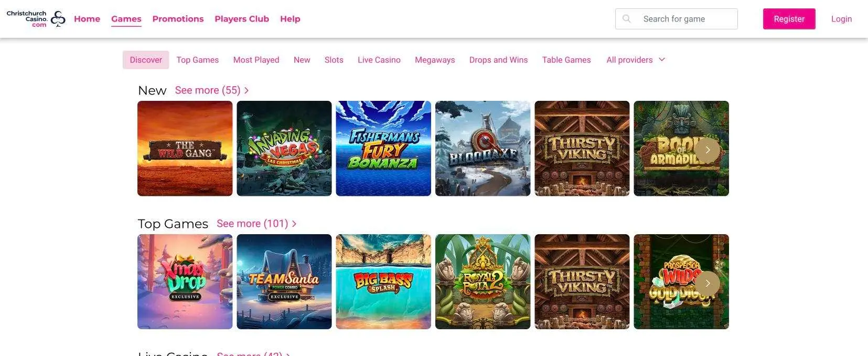Switch to the Megaways tab

pos(434,60)
